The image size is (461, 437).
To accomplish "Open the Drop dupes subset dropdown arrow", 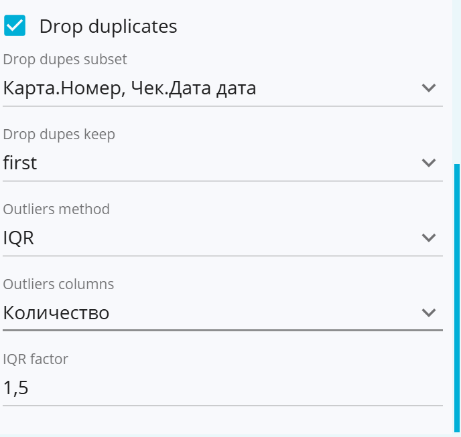I will point(429,88).
